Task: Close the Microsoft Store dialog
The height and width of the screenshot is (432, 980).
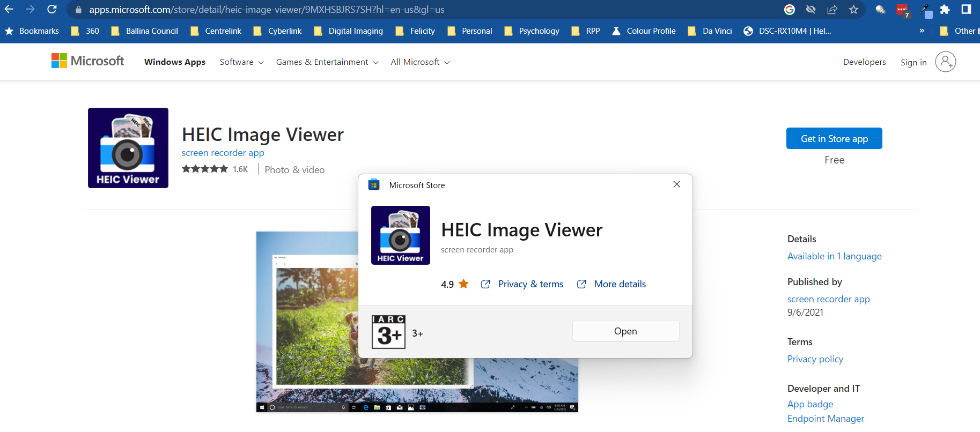Action: coord(677,184)
